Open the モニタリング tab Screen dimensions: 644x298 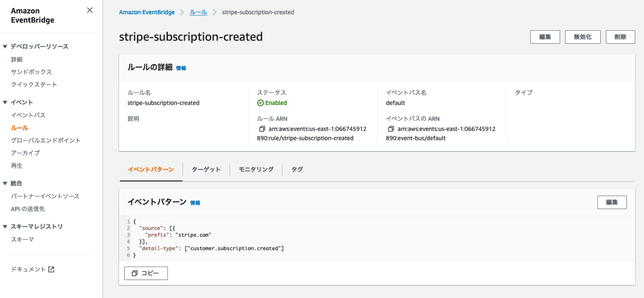(x=256, y=169)
